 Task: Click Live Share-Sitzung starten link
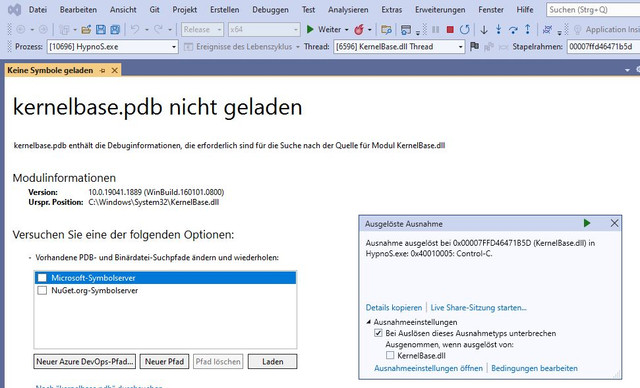[478, 308]
